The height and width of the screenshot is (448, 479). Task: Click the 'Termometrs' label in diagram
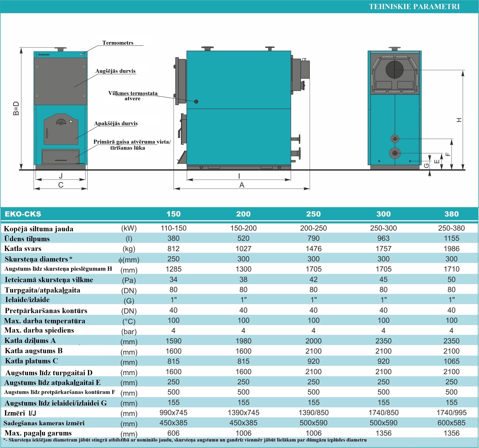point(118,43)
